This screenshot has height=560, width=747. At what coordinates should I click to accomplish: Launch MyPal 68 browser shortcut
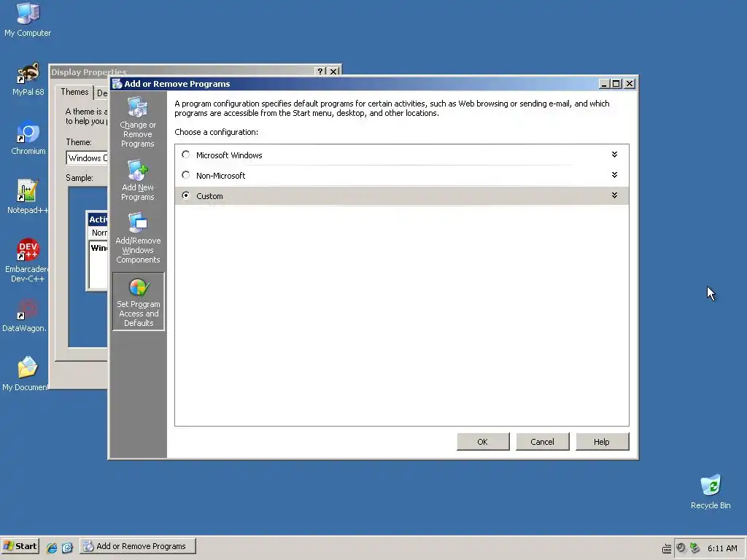tap(28, 79)
